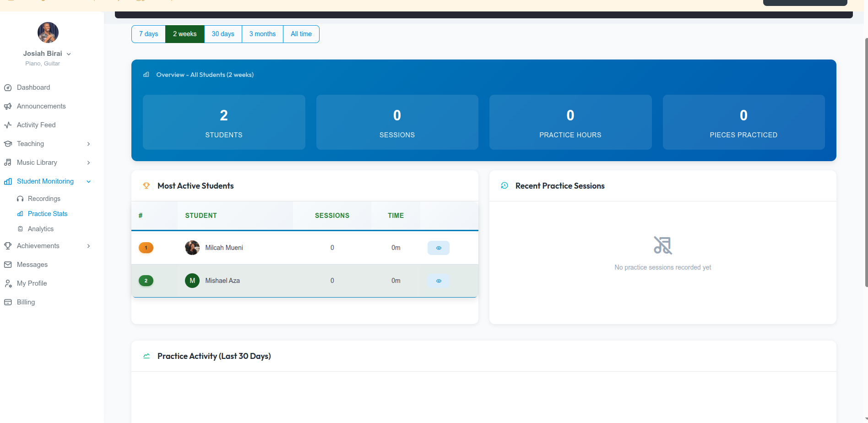The image size is (868, 423).
Task: Expand the Teaching submenu chevron
Action: tap(88, 144)
